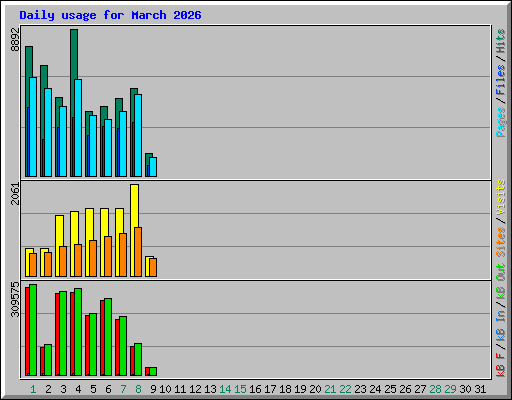Image resolution: width=512 pixels, height=400 pixels.
Task: Click the day 5 axis label
Action: point(93,389)
